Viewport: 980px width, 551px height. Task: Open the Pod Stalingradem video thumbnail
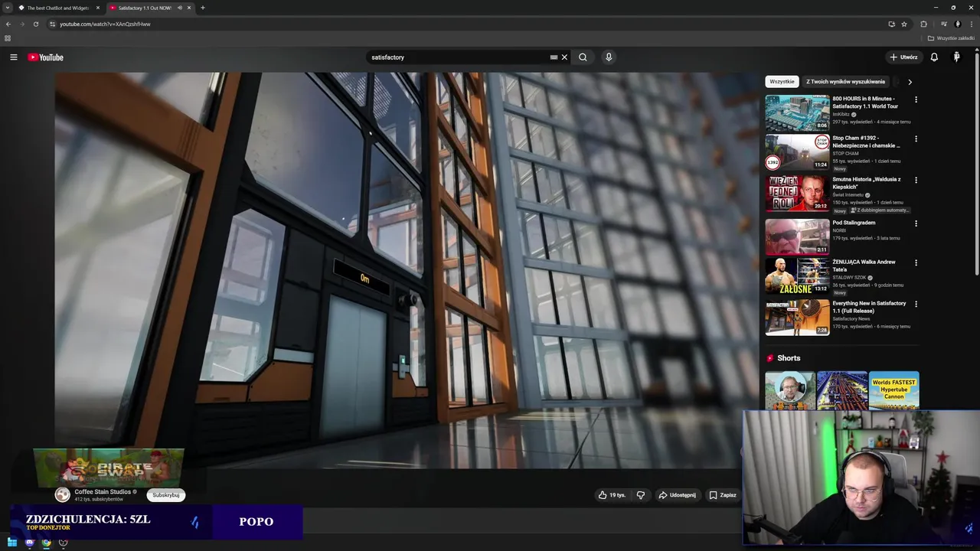click(797, 236)
